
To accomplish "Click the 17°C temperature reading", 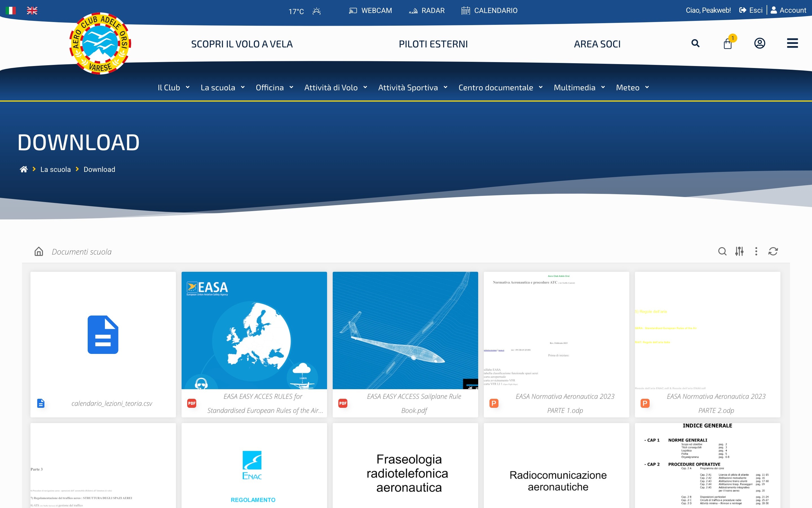I will 296,11.
